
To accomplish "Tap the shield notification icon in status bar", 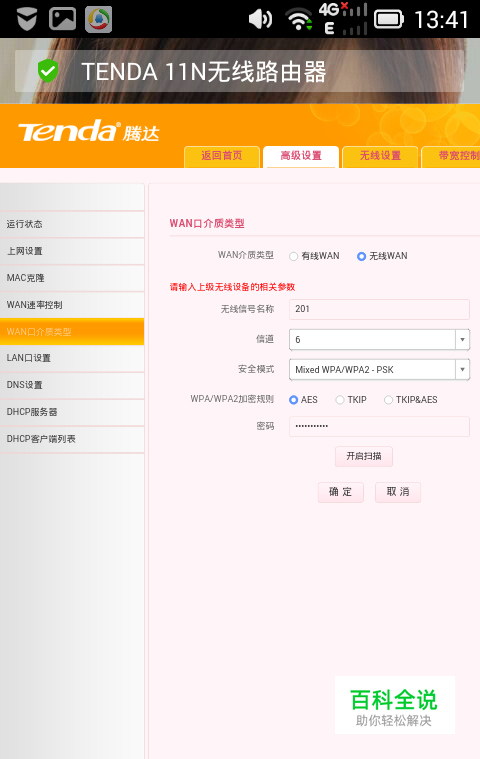I will 27,19.
